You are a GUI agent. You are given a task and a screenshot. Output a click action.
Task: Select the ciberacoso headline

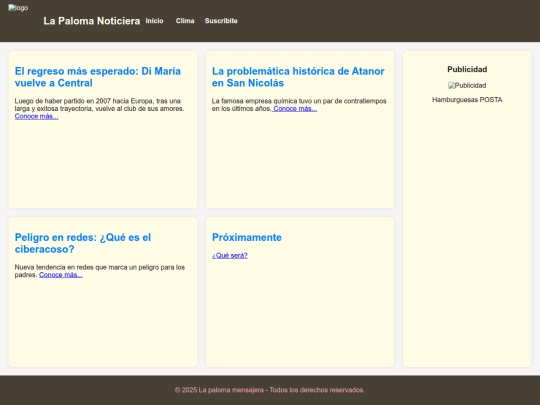click(83, 243)
